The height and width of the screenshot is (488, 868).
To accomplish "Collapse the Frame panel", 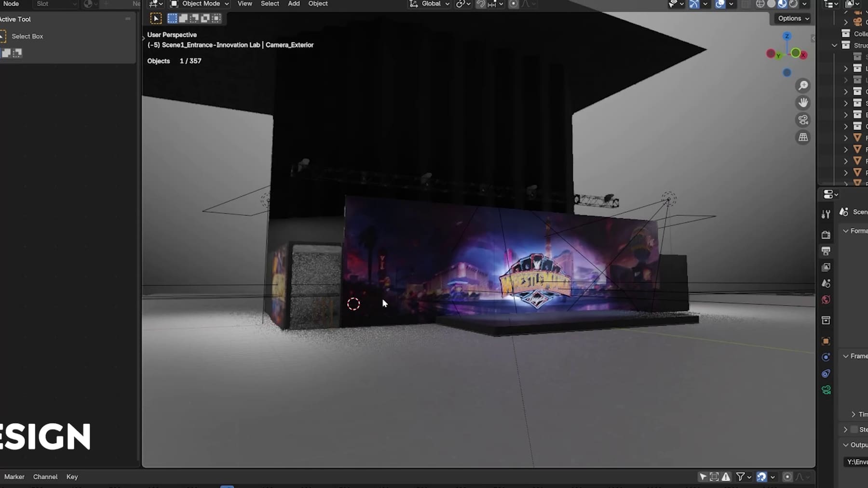I will [x=846, y=356].
